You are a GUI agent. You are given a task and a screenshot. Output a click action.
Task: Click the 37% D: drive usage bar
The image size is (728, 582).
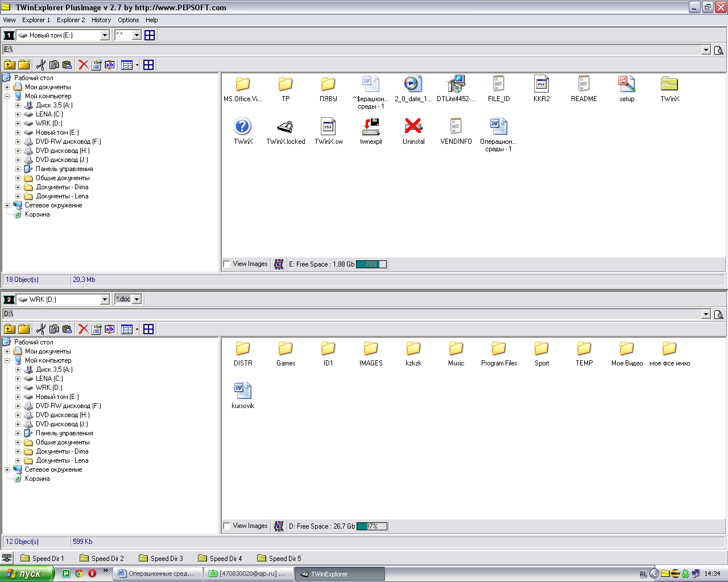point(371,526)
